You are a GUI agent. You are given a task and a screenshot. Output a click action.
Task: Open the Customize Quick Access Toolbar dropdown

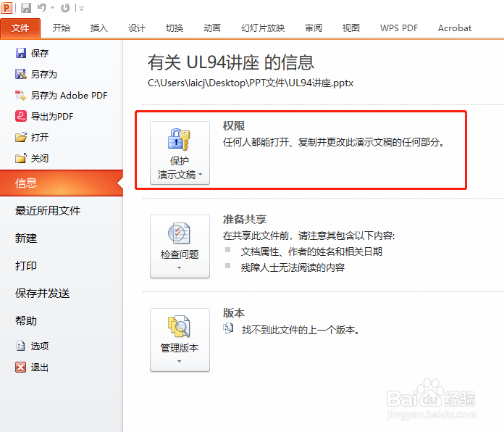[x=81, y=9]
